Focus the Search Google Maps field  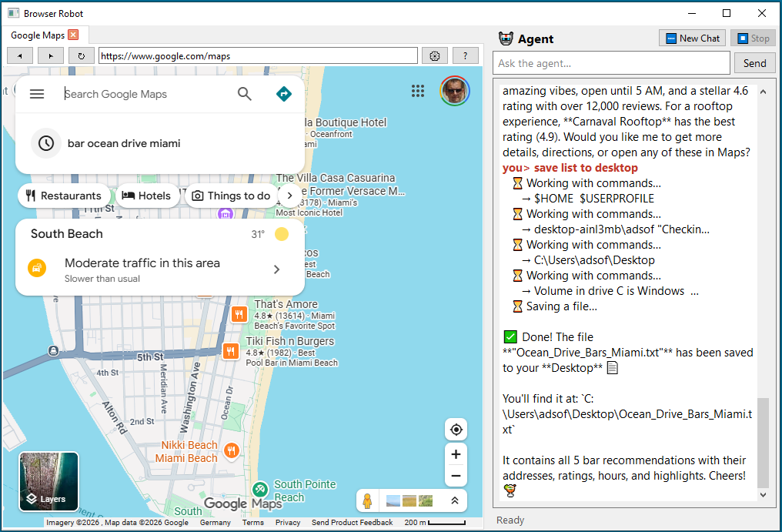pos(147,94)
